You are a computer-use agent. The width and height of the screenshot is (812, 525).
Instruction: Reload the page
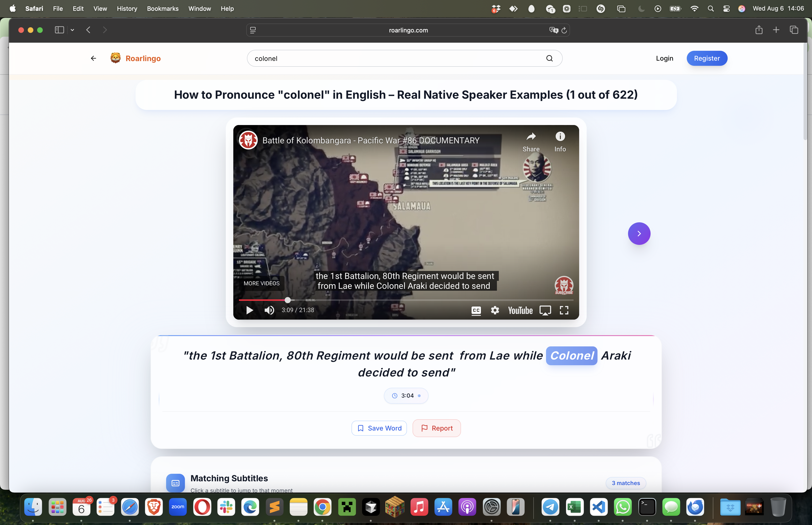(x=564, y=30)
